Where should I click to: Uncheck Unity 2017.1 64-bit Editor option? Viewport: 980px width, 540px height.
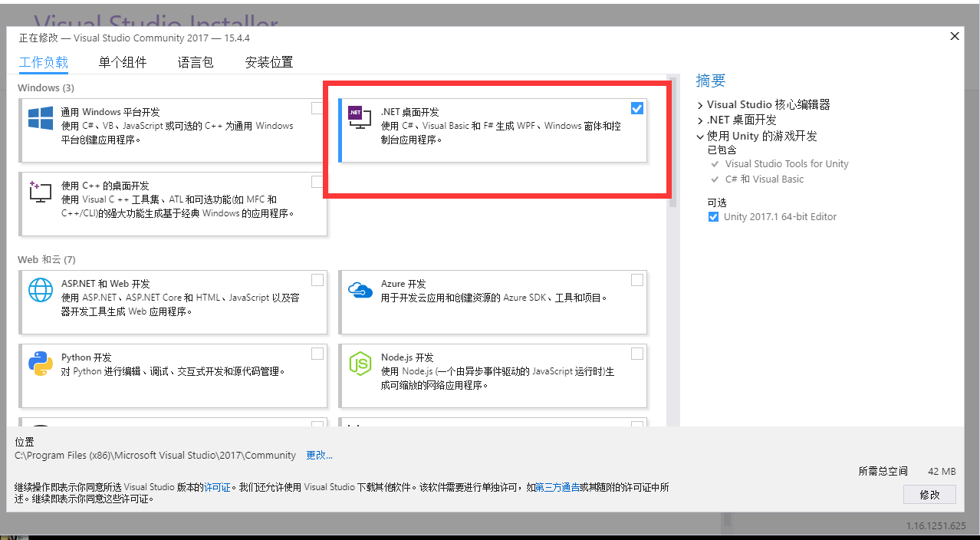tap(714, 217)
